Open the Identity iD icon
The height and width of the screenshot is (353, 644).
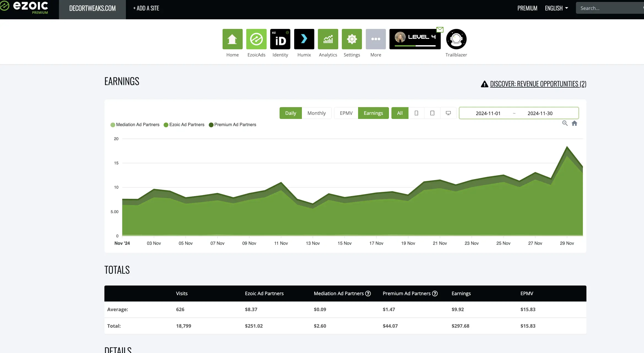click(x=280, y=39)
